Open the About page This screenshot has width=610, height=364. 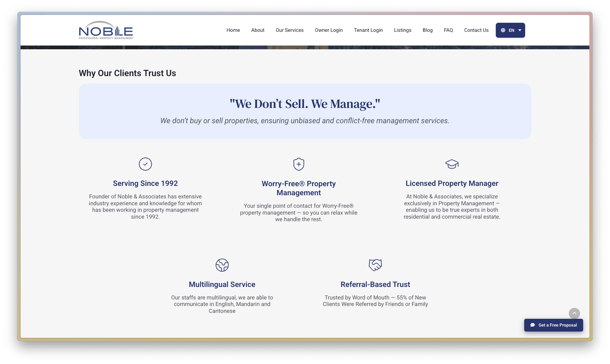pyautogui.click(x=258, y=30)
